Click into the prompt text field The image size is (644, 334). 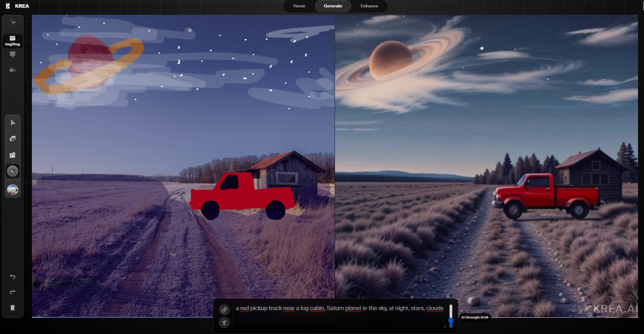[339, 316]
